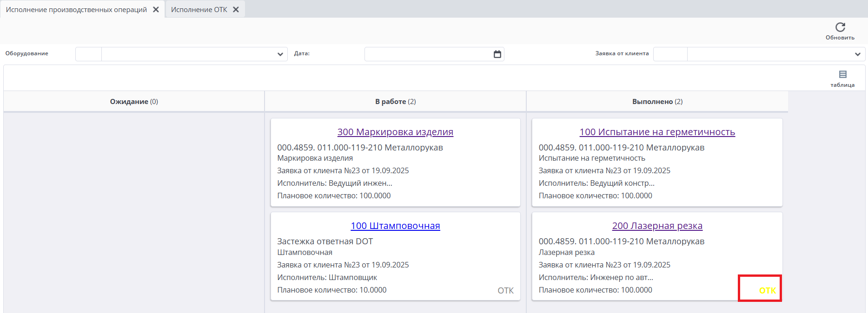Click the Ожидание column header
Screen dimensions: 868x313
tap(134, 102)
